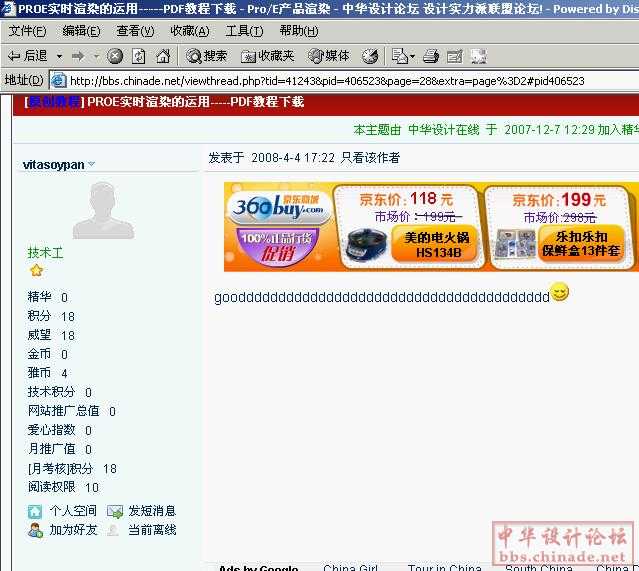
Task: Click the address bar URL field
Action: click(344, 81)
